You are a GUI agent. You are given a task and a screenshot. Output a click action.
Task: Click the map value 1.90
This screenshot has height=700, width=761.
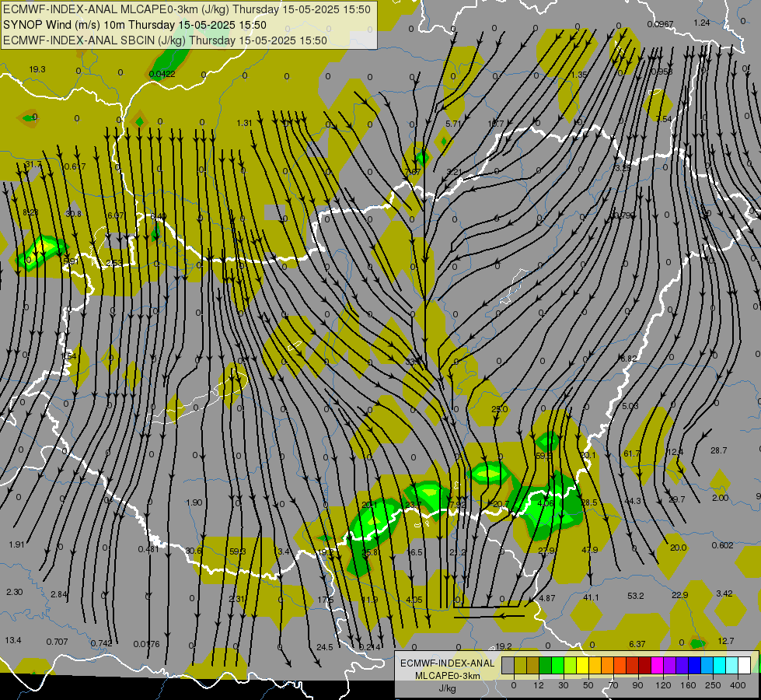click(194, 502)
